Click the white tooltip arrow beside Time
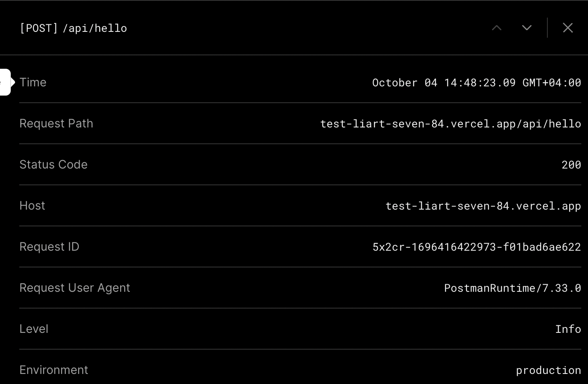Image resolution: width=588 pixels, height=384 pixels. tap(8, 82)
